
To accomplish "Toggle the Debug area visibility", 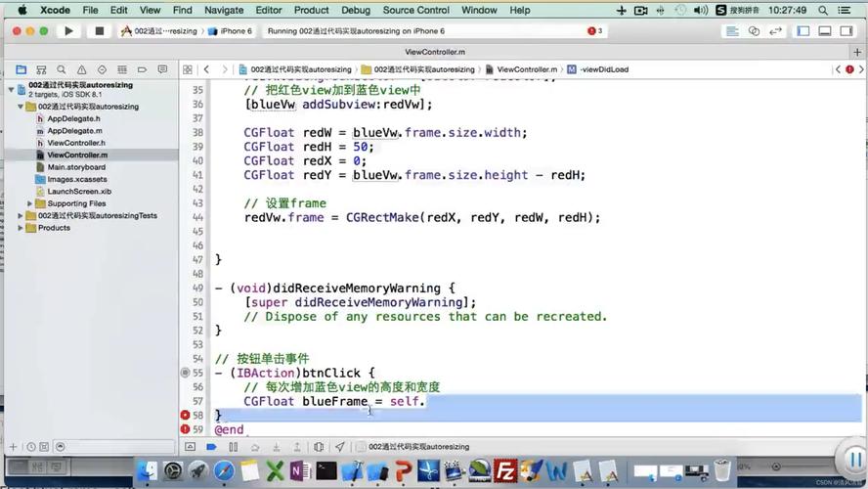I will pyautogui.click(x=825, y=31).
